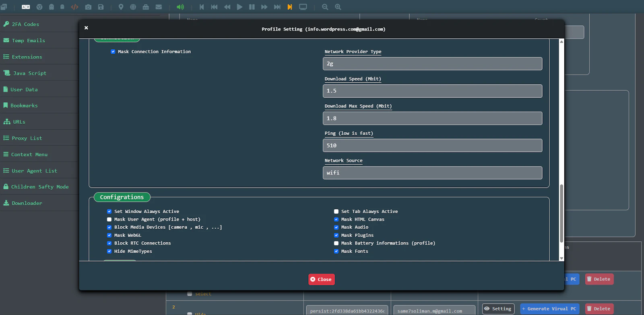
Task: Click the globe icon in the toolbar
Action: (x=133, y=7)
